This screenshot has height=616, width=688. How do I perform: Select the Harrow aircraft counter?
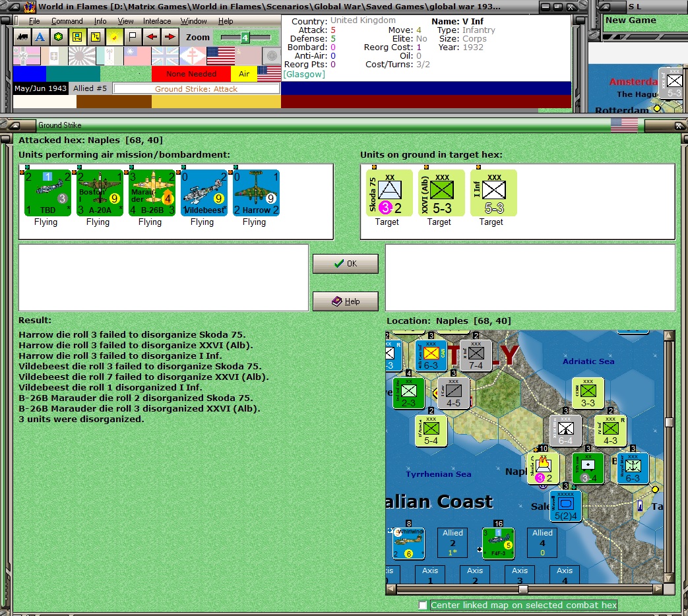coord(256,193)
